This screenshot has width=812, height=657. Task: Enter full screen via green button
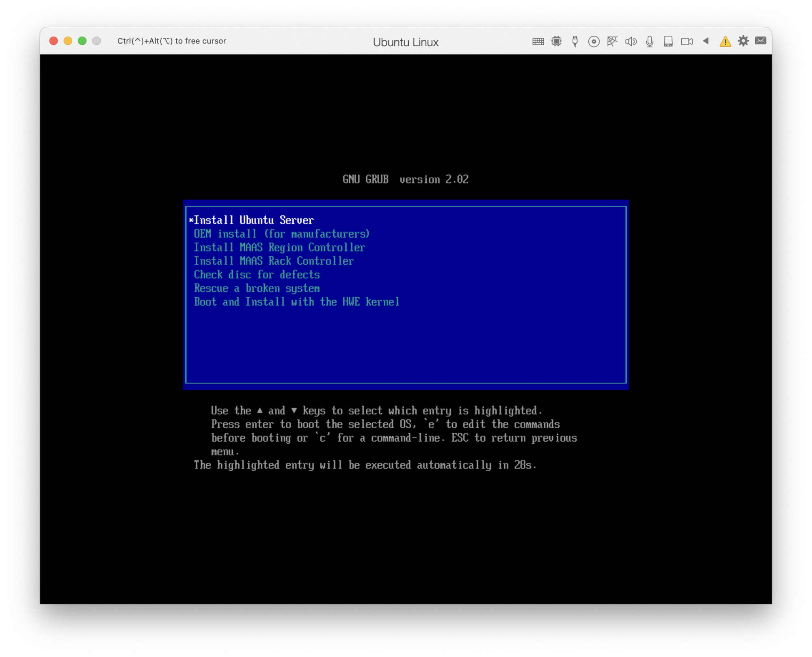[x=82, y=41]
